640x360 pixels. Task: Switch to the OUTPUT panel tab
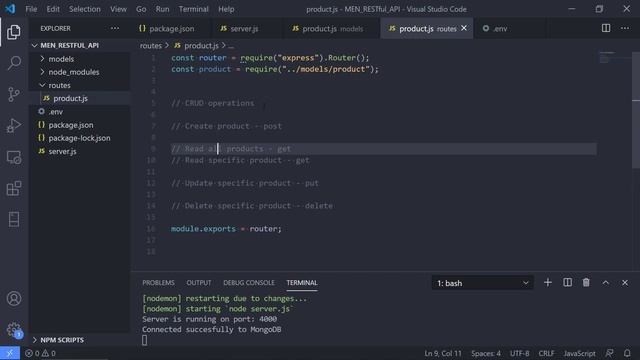(x=199, y=282)
